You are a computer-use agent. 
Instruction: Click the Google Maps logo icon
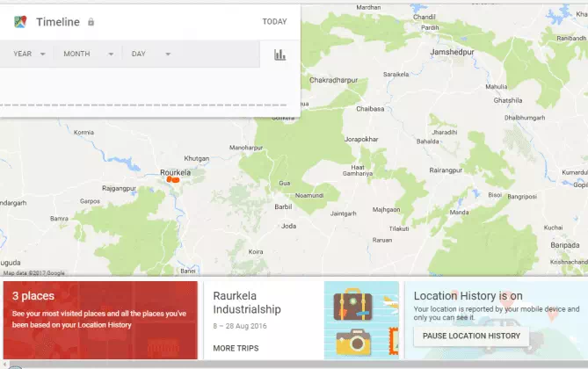point(20,21)
